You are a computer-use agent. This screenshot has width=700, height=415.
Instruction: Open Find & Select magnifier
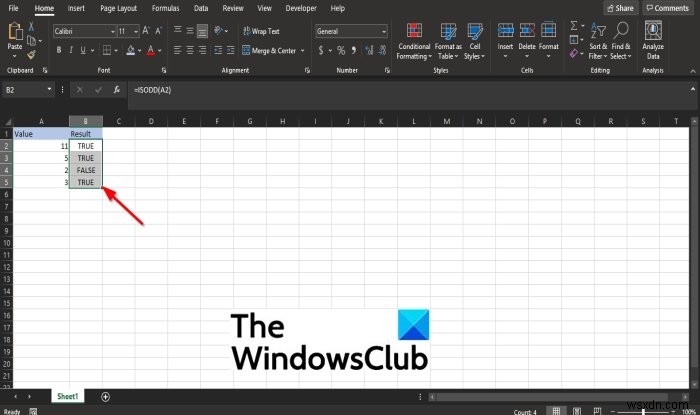621,41
